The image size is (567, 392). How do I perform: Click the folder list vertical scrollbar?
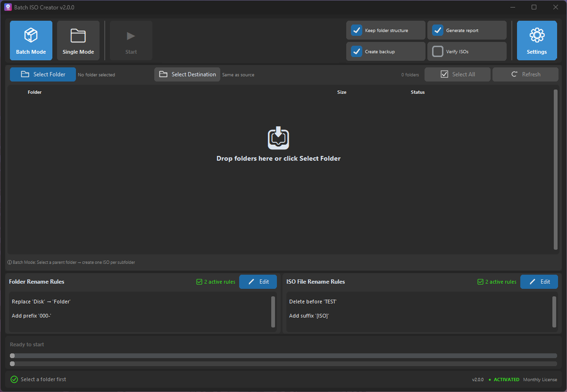(x=555, y=170)
